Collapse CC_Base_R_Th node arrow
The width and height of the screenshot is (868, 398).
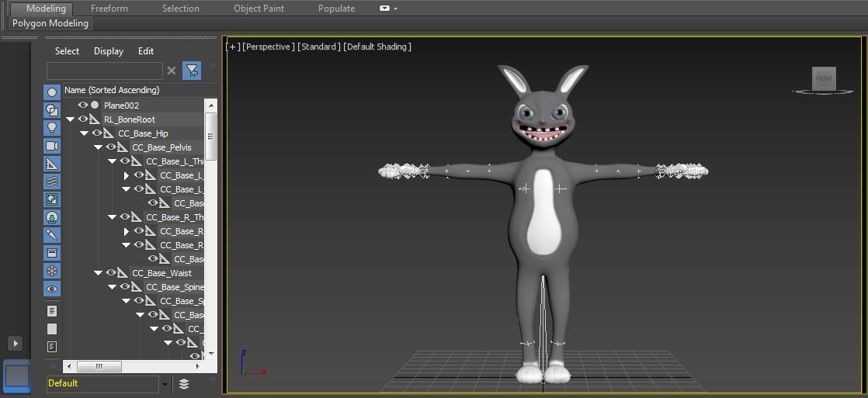click(113, 217)
